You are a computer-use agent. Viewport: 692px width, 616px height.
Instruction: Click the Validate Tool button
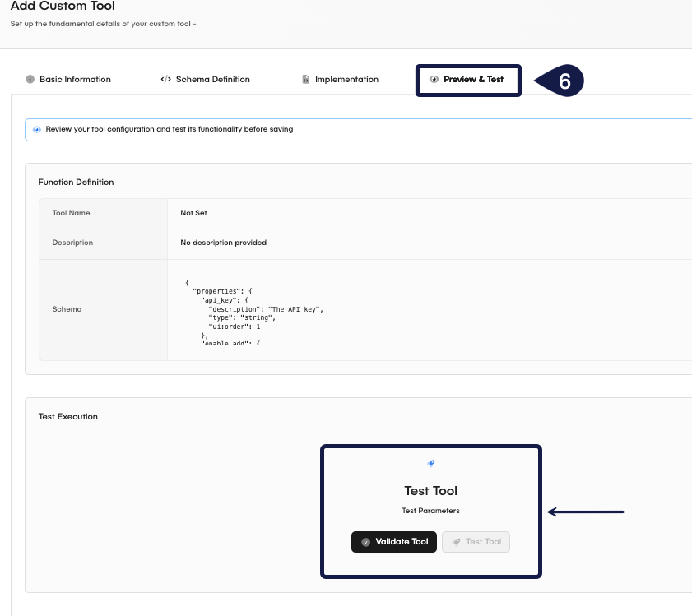[393, 542]
